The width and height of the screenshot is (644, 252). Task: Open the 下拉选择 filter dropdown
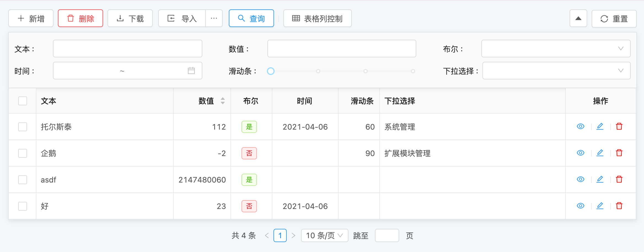tap(556, 71)
